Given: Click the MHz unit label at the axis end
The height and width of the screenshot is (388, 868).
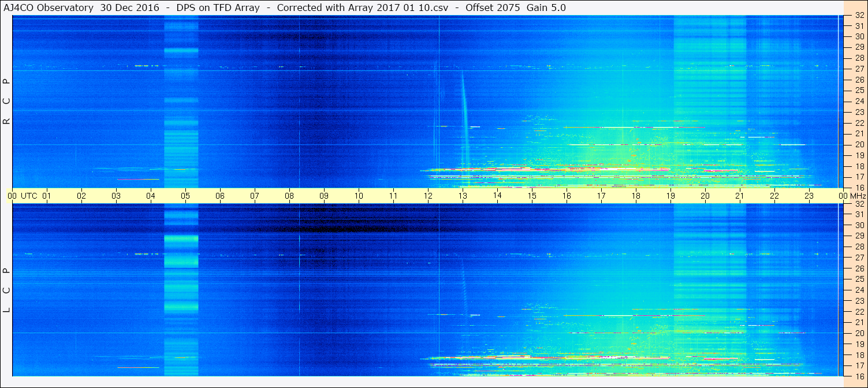Looking at the screenshot, I should (855, 196).
